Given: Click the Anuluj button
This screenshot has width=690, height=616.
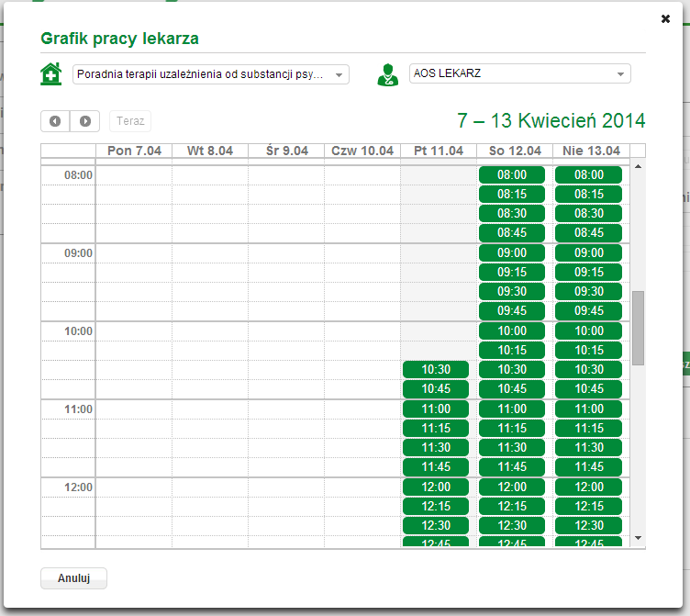Looking at the screenshot, I should (x=73, y=578).
